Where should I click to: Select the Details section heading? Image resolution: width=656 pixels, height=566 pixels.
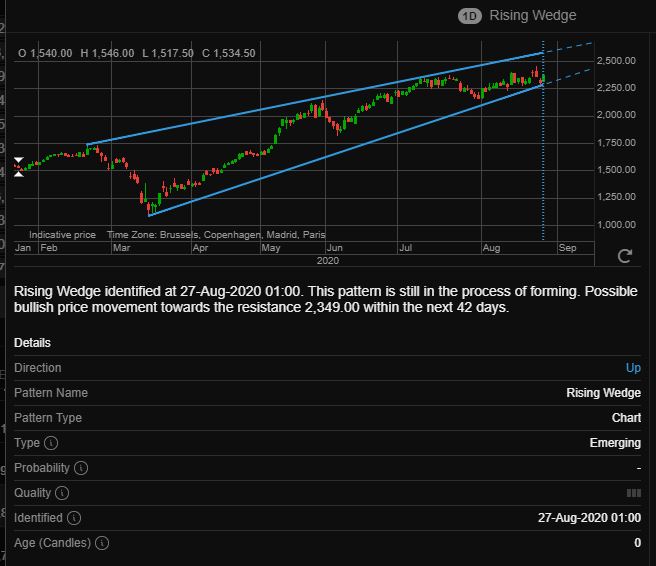pyautogui.click(x=32, y=343)
